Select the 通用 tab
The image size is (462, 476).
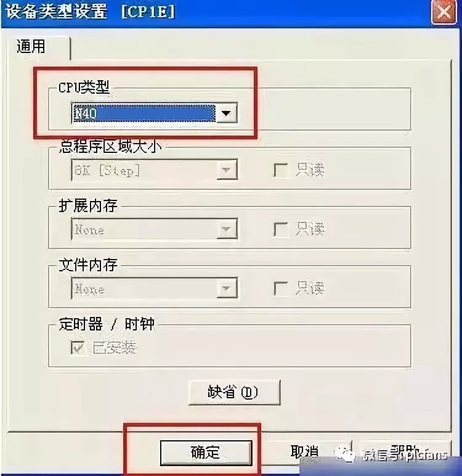coord(31,47)
